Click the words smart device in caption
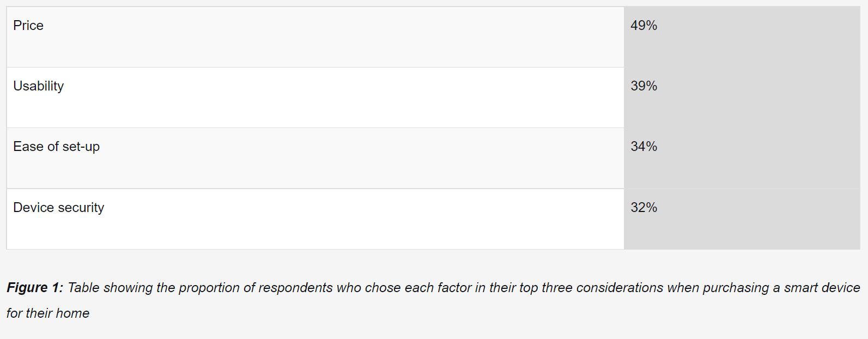Viewport: 868px width, 339px height. [x=822, y=288]
